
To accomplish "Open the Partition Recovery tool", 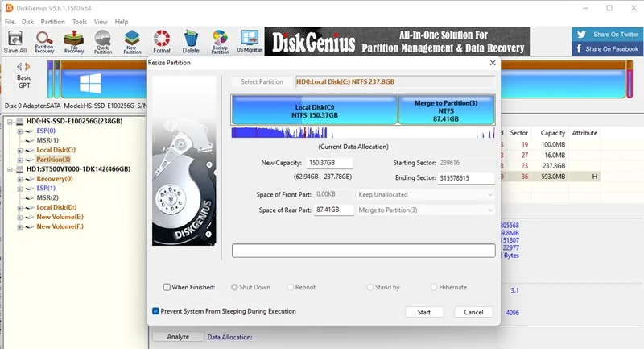I will 44,42.
